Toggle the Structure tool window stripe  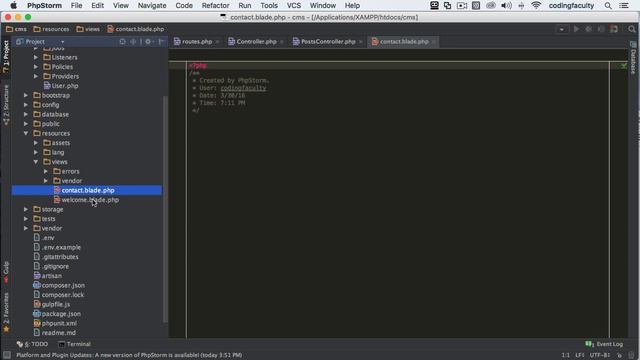(6, 104)
